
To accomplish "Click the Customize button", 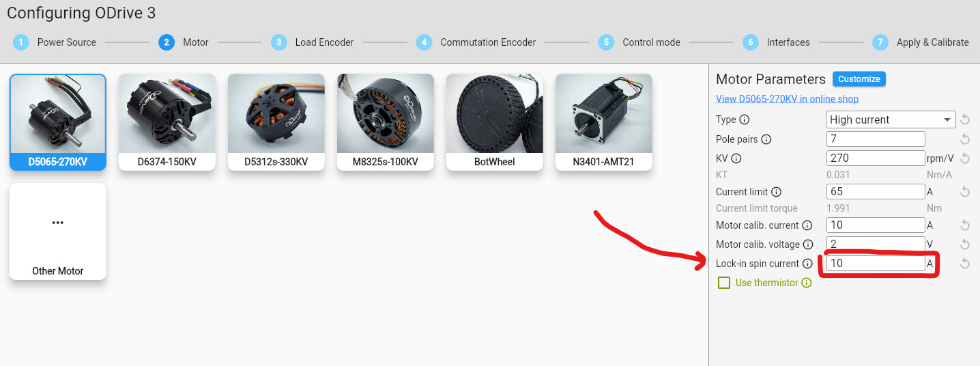I will 859,79.
